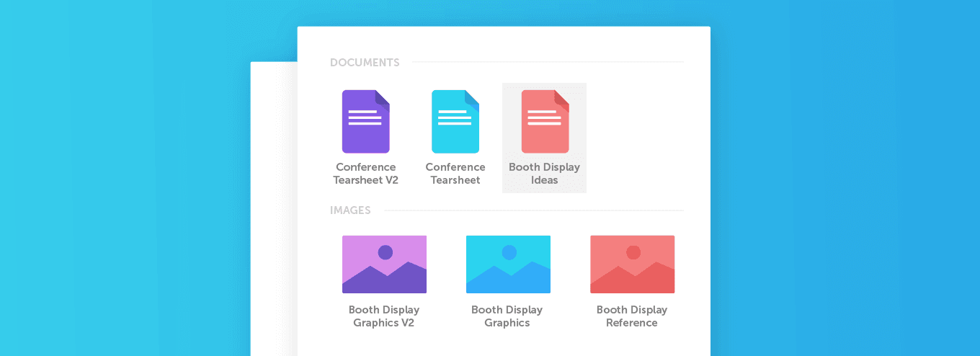Click the "Booth Display Ideas" file name
The image size is (980, 356).
point(545,174)
